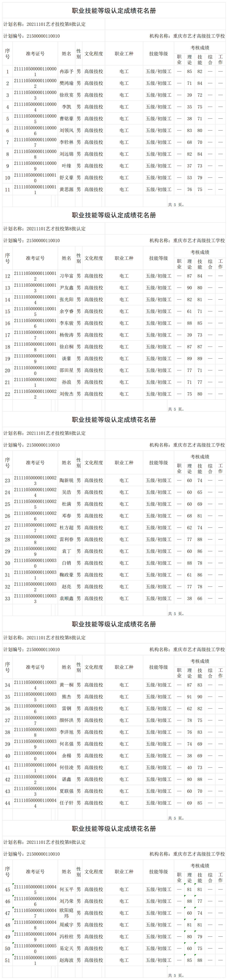The image size is (228, 980).
Task: Select the name cell 何玉平
Action: pos(67,889)
